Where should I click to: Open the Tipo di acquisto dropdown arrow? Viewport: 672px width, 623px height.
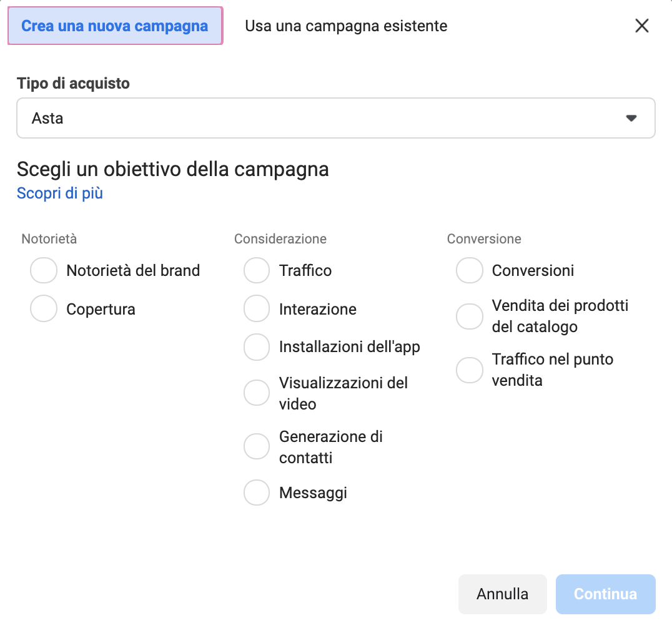pos(631,118)
